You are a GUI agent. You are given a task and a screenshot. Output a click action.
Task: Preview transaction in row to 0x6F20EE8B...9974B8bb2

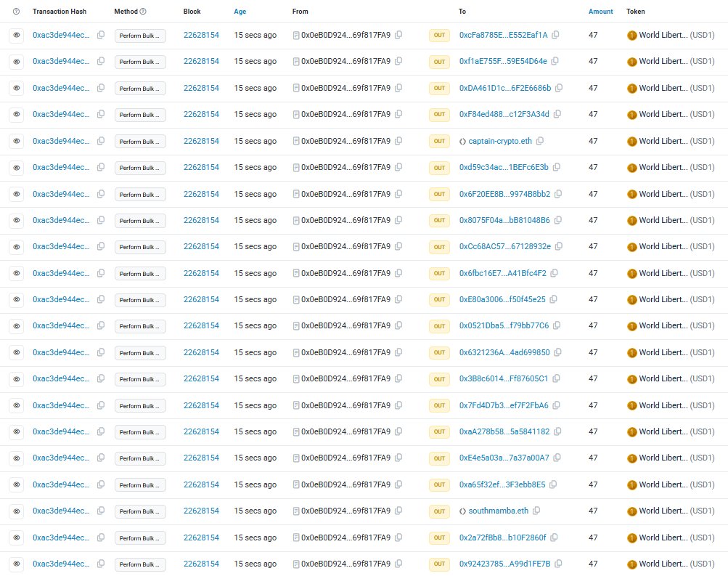coord(16,194)
